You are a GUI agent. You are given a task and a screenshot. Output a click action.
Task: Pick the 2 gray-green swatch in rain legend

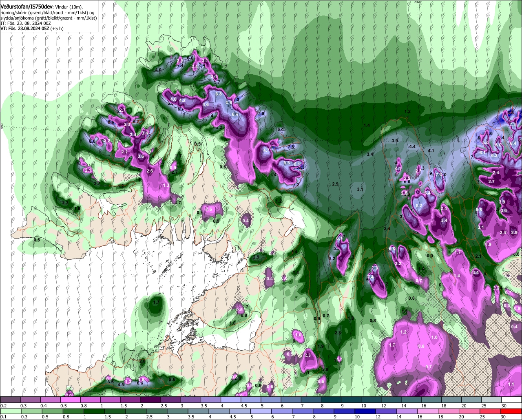coord(136,411)
